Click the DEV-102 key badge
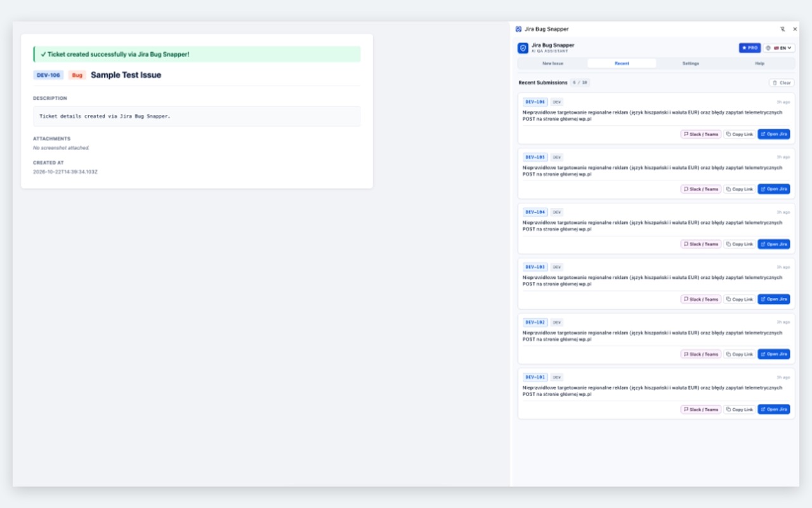812x508 pixels. [x=535, y=322]
